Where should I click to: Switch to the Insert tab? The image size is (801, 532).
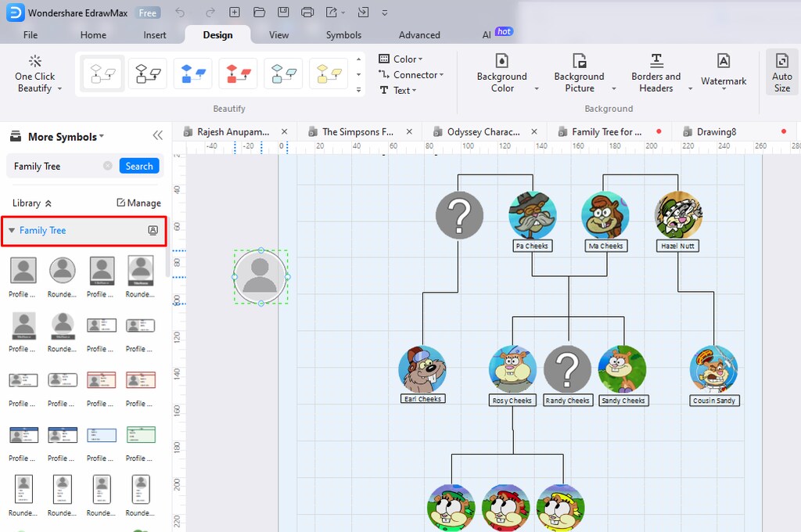(155, 34)
